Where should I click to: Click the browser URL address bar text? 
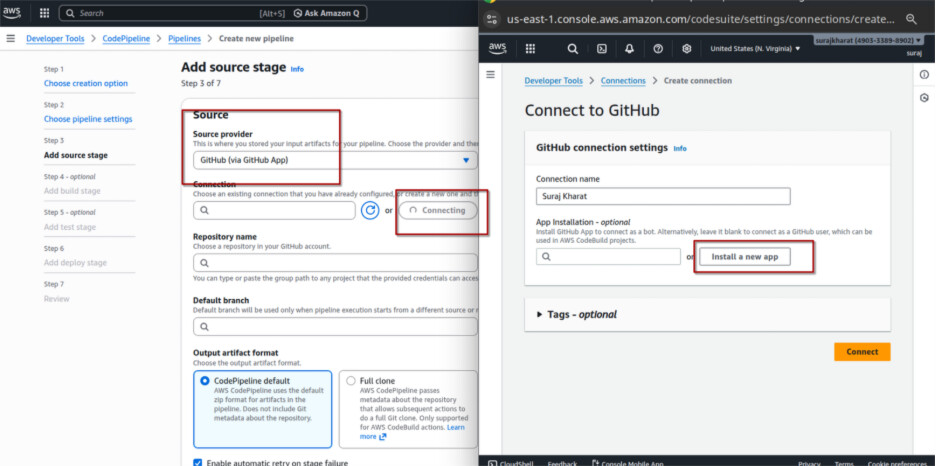pyautogui.click(x=699, y=18)
